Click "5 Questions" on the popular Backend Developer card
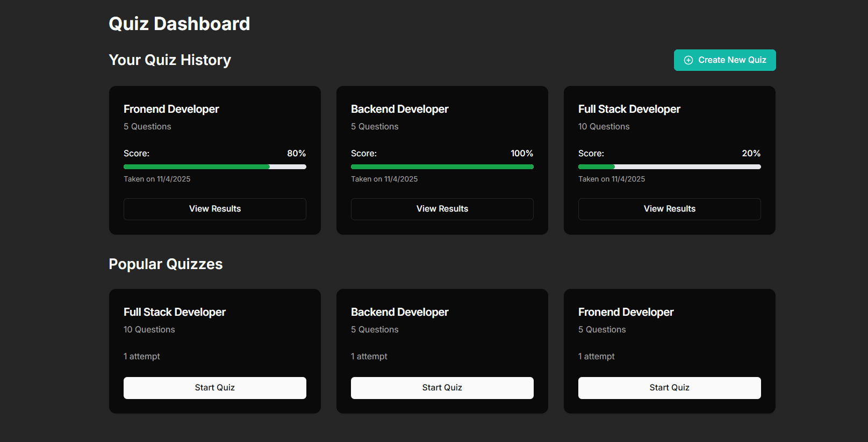This screenshot has height=442, width=868. click(375, 330)
